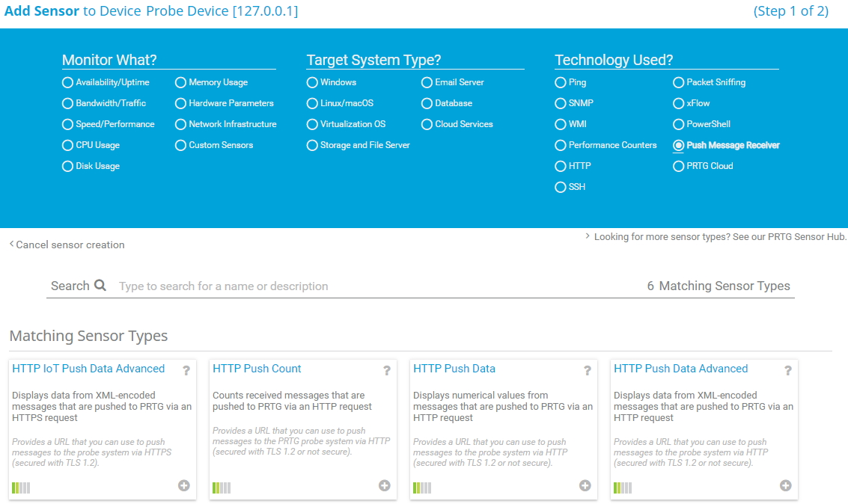Choose the Windows target system type

click(313, 82)
